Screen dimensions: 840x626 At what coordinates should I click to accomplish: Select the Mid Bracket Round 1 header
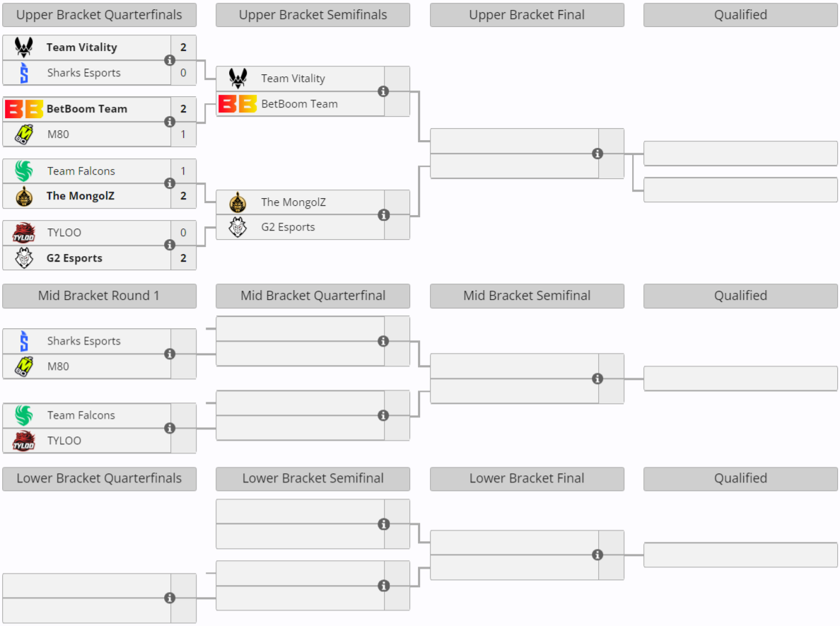tap(99, 296)
